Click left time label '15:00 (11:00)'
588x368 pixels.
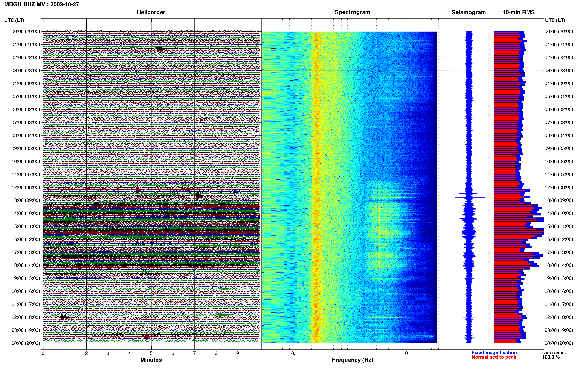pos(26,226)
